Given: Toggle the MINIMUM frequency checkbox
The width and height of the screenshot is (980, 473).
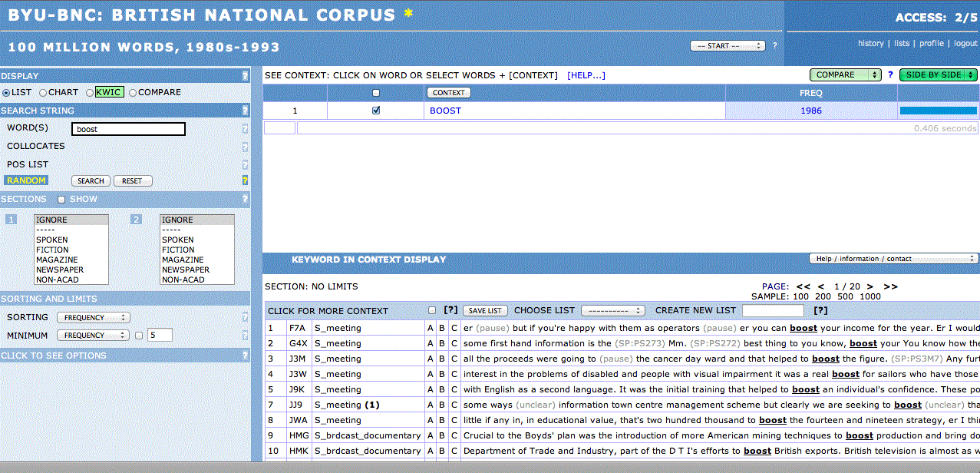Looking at the screenshot, I should (x=139, y=336).
